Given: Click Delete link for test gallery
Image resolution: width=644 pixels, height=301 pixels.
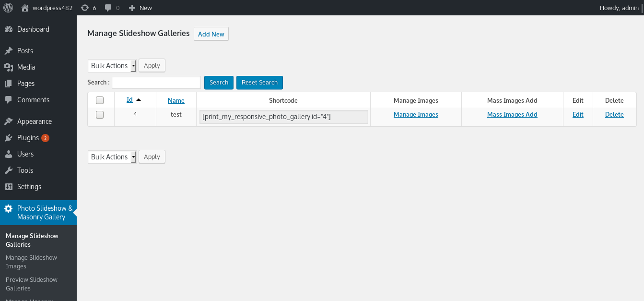Looking at the screenshot, I should [614, 115].
